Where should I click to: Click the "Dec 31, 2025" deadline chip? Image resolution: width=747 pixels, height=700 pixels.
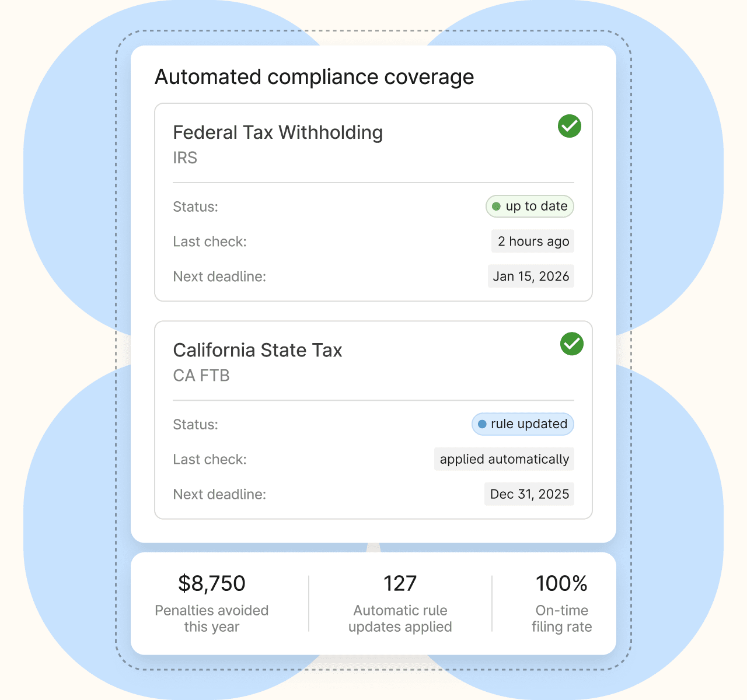point(529,494)
